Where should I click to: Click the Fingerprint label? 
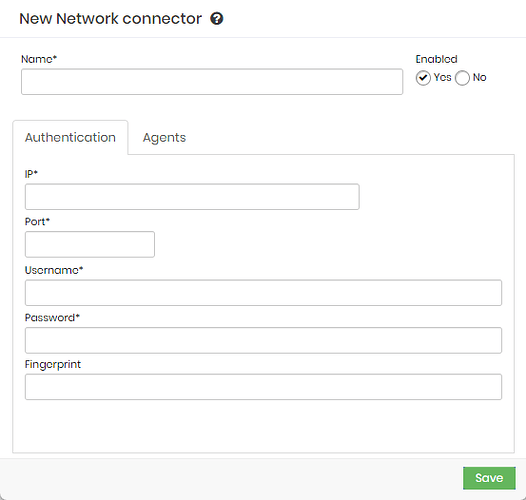coord(53,365)
